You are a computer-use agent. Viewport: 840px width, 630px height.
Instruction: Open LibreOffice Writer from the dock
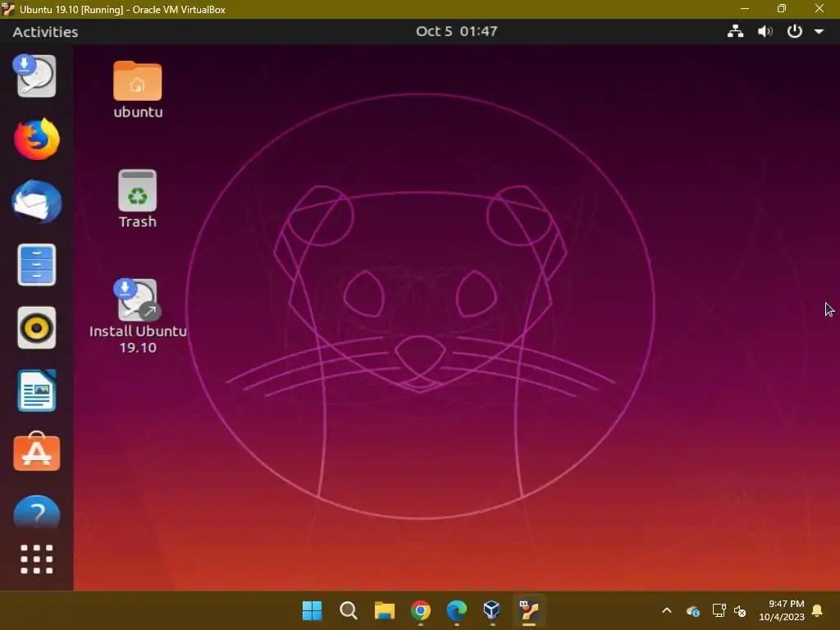[x=36, y=390]
